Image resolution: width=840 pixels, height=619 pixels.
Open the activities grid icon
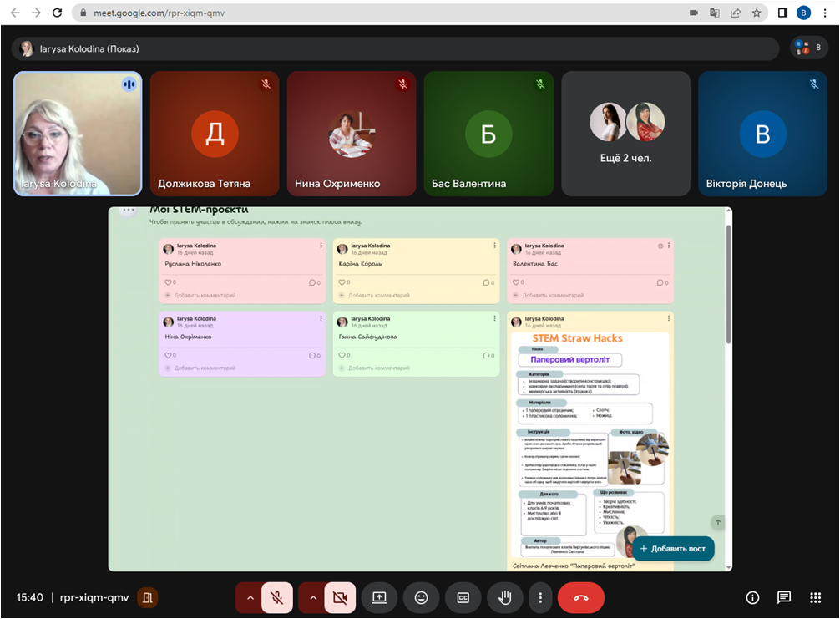(816, 598)
